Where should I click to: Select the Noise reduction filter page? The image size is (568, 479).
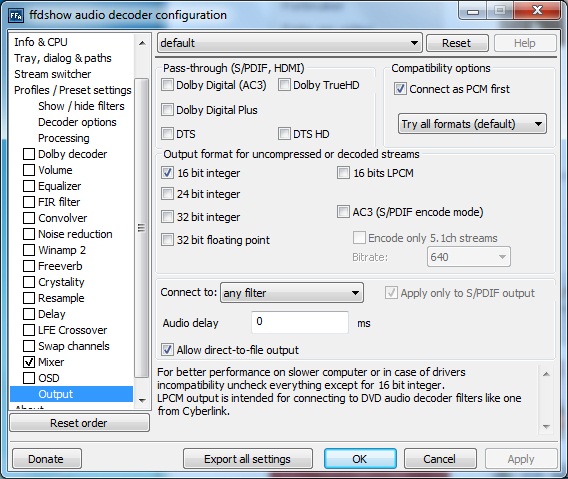pos(75,234)
